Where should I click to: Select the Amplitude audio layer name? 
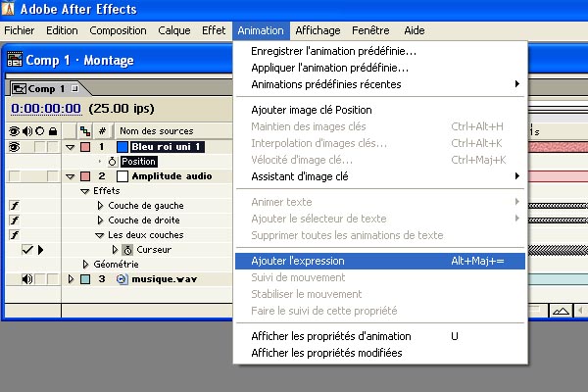point(171,176)
